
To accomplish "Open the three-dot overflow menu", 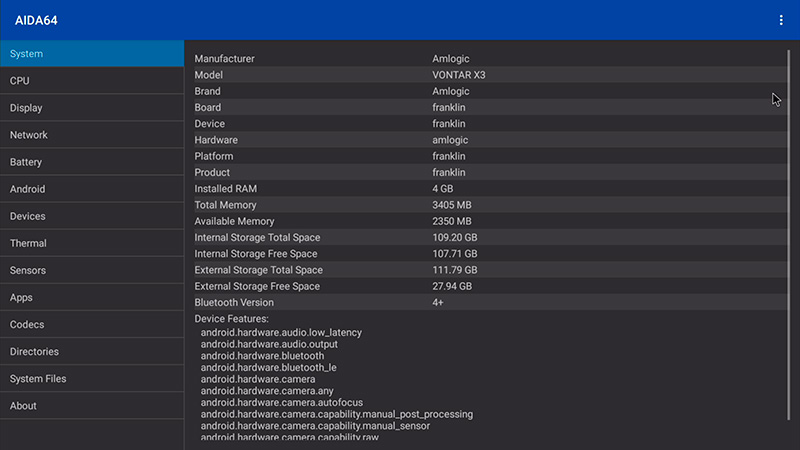I will pyautogui.click(x=781, y=20).
